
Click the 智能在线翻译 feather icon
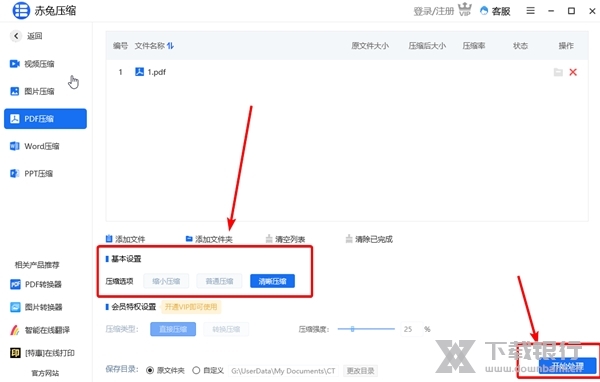pyautogui.click(x=15, y=330)
